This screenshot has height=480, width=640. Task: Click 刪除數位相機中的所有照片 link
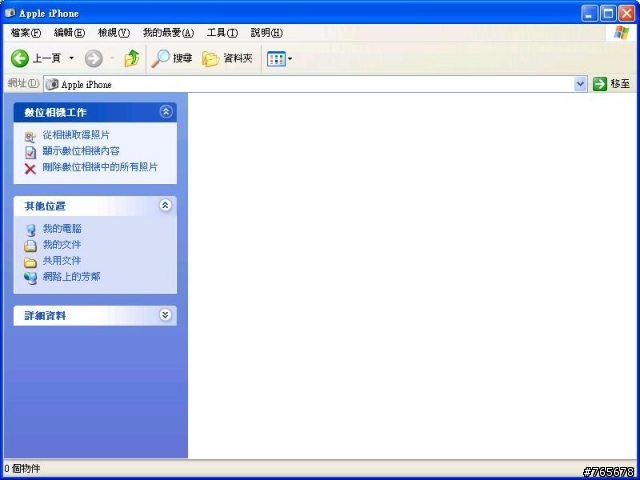100,167
